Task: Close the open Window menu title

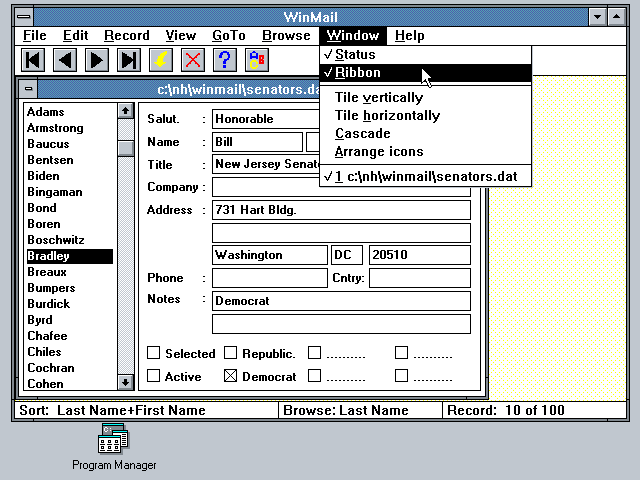Action: pyautogui.click(x=353, y=36)
